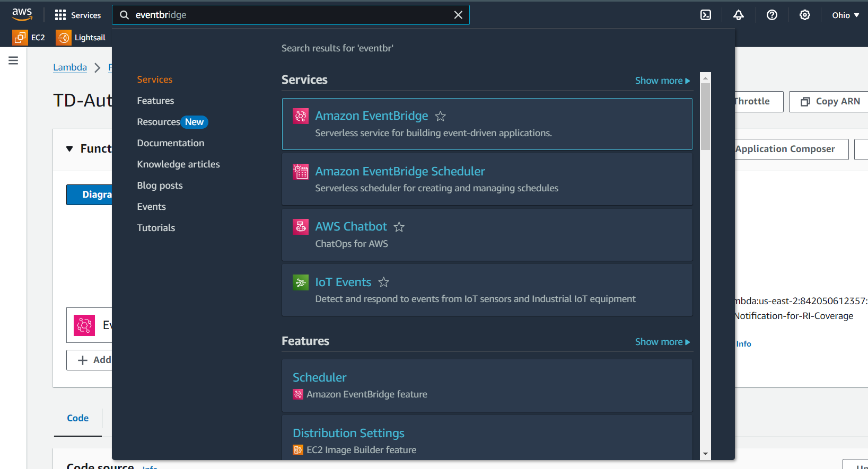Favorite IoT Events with the star
The width and height of the screenshot is (868, 469).
click(x=384, y=282)
